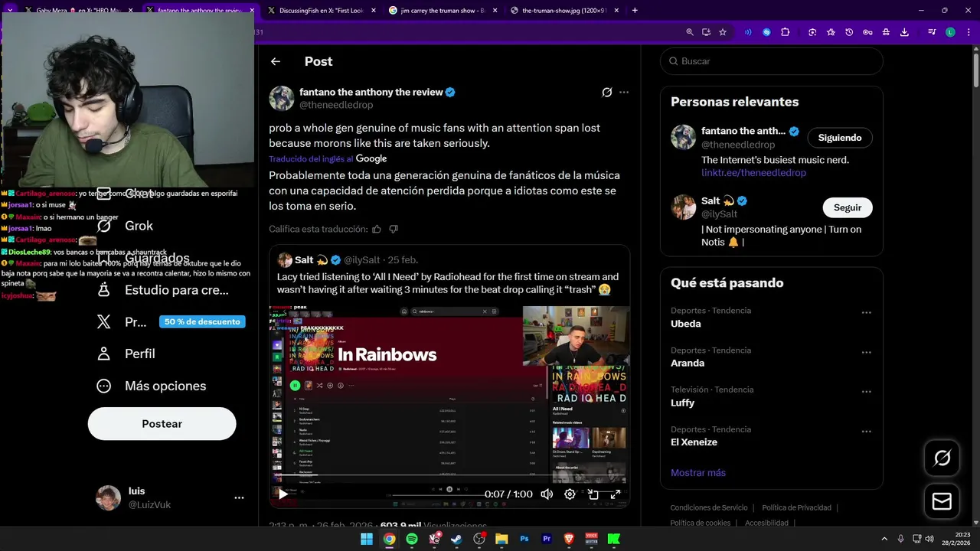Open Grok actions icon on fantano's post

607,93
